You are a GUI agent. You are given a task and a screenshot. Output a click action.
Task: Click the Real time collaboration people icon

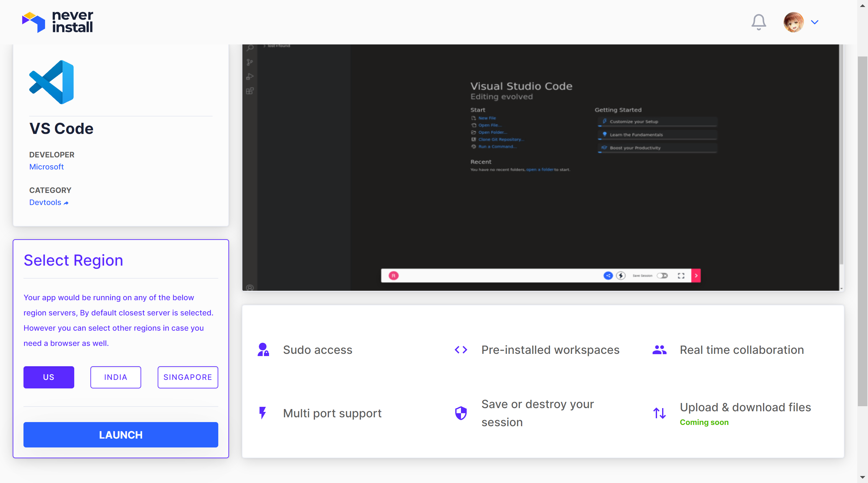[659, 349]
